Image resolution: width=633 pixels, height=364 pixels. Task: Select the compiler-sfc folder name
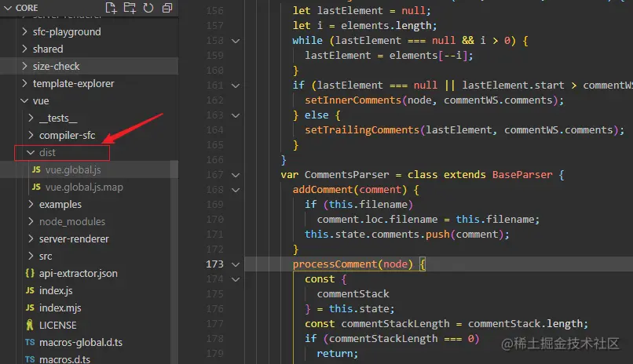pos(67,136)
